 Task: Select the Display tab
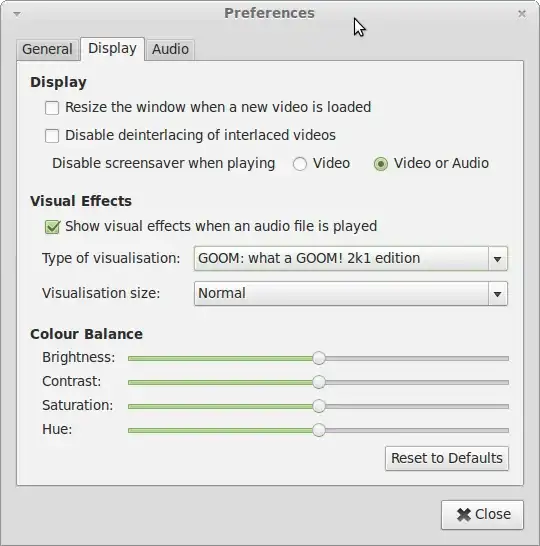(x=112, y=48)
